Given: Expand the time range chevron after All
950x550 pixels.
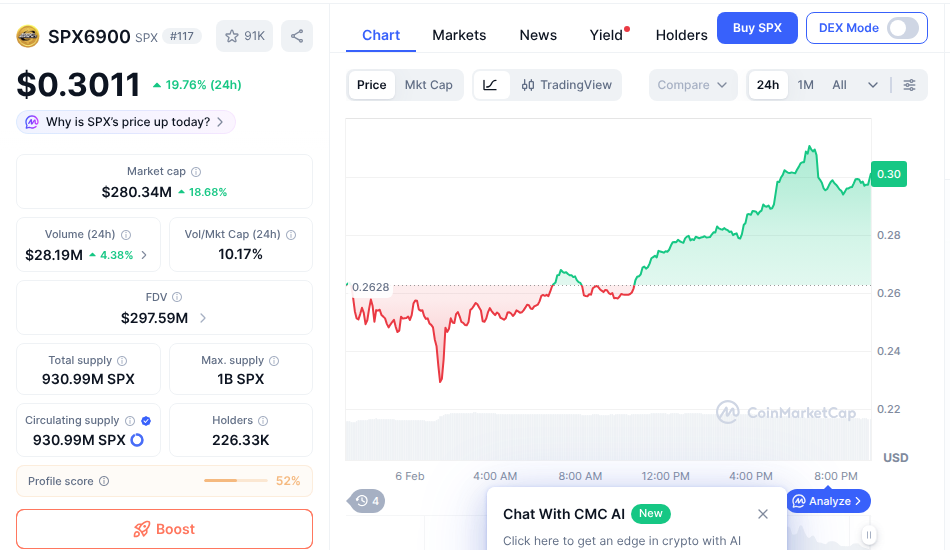Looking at the screenshot, I should click(873, 85).
